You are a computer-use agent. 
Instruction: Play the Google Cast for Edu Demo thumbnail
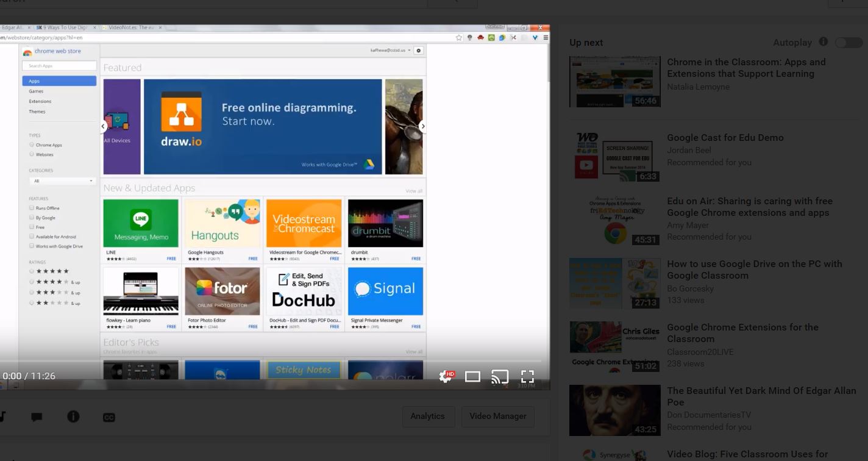pyautogui.click(x=614, y=155)
